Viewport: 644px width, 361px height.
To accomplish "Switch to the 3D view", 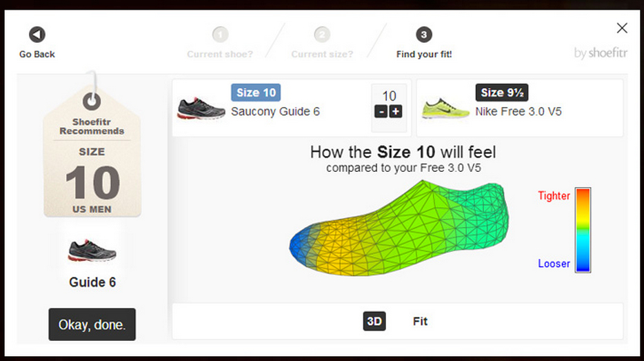I will pos(374,321).
